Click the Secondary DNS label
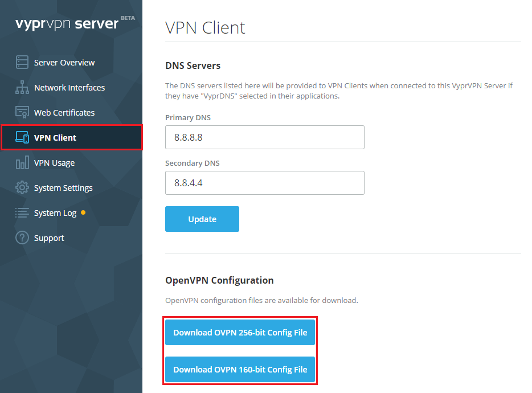This screenshot has height=393, width=532. [192, 163]
